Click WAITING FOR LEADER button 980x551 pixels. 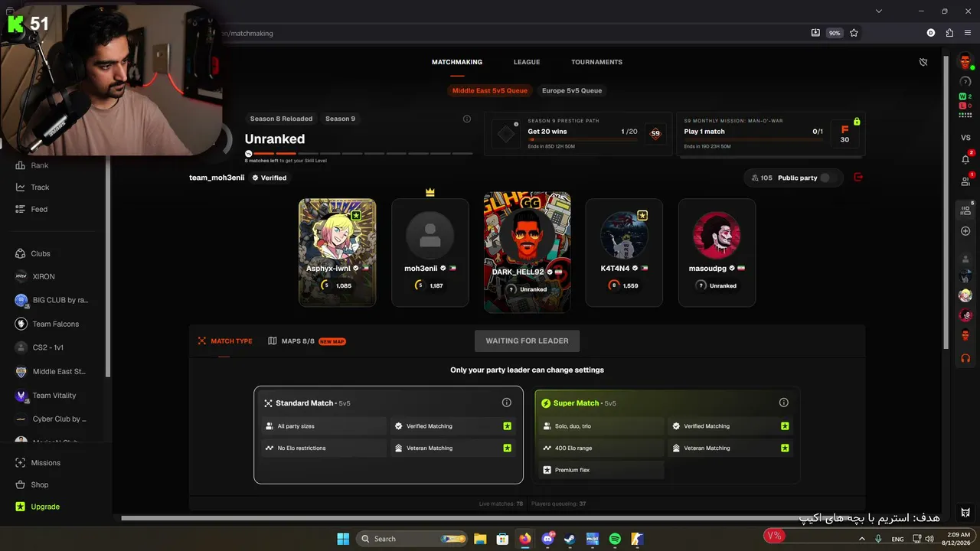coord(527,341)
